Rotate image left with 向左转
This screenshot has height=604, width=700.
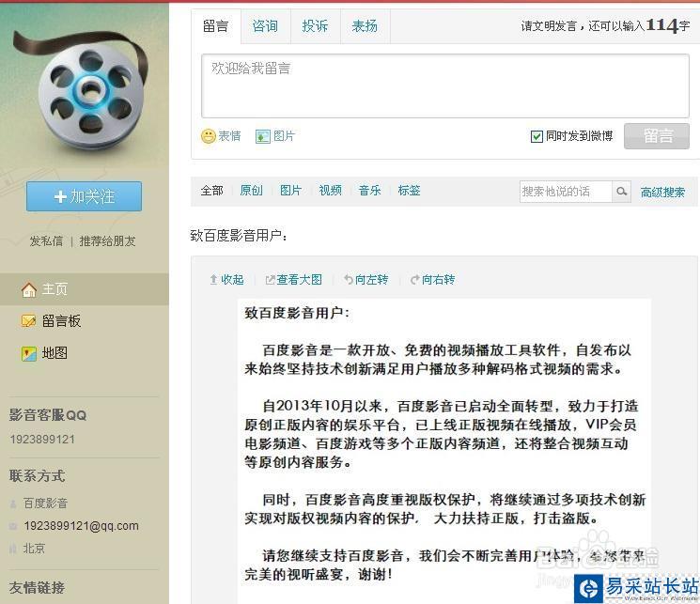tap(366, 280)
